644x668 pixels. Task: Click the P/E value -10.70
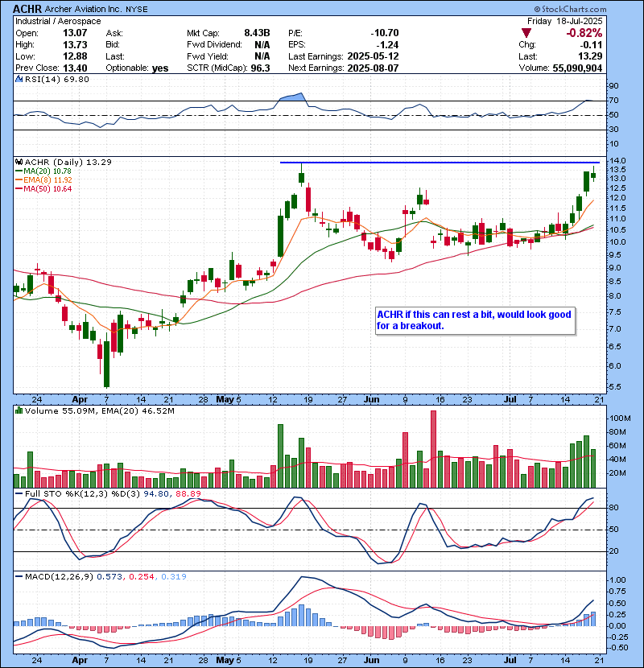(385, 33)
